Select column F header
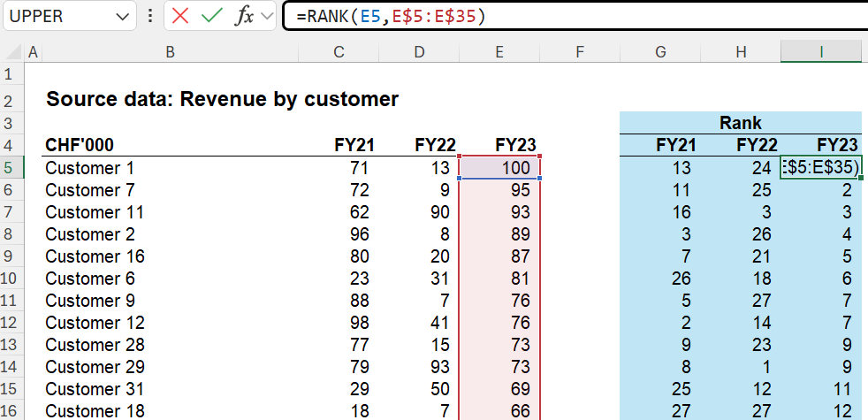 (580, 52)
